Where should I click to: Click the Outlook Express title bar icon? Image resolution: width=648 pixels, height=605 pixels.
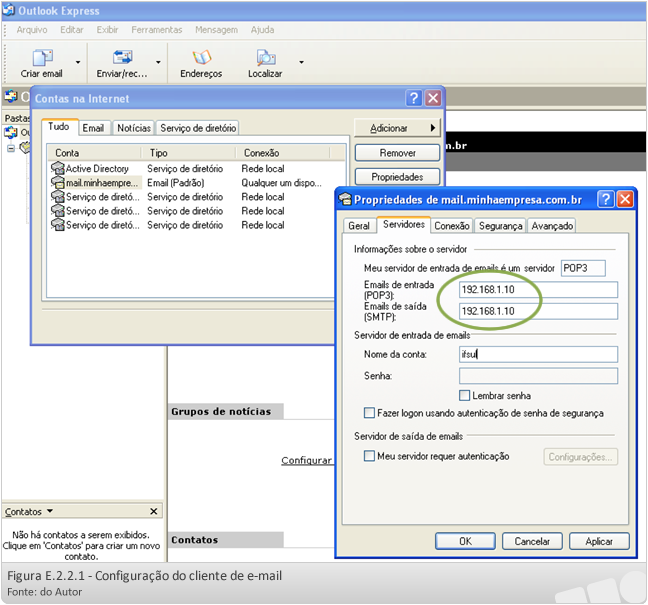(x=9, y=10)
